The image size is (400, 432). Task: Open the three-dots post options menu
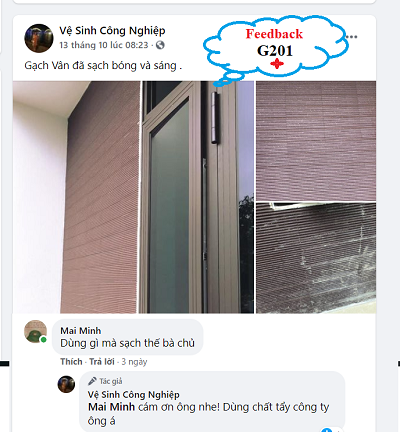(351, 36)
